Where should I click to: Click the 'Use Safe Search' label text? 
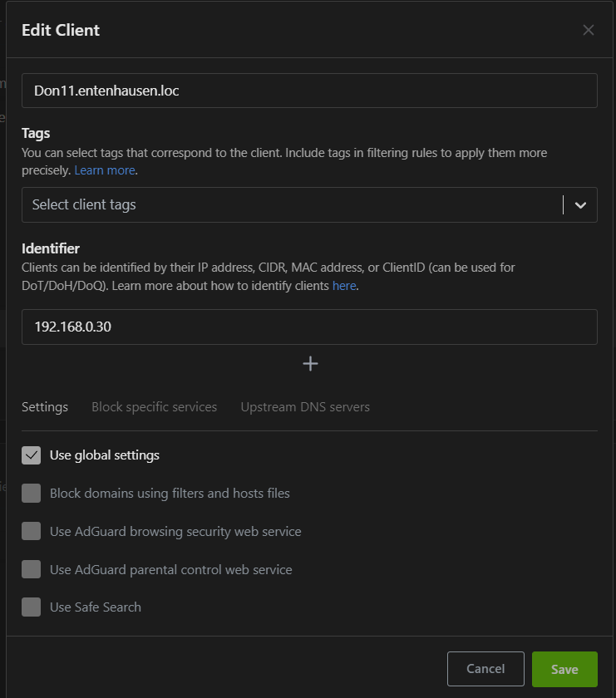click(96, 607)
